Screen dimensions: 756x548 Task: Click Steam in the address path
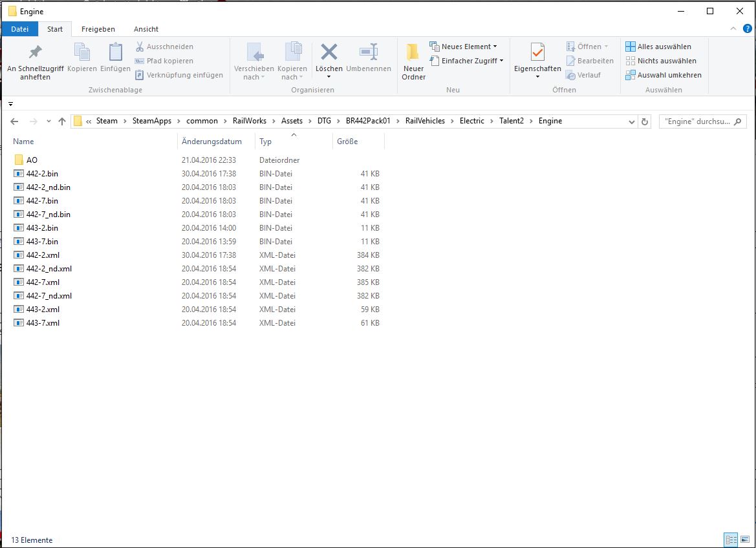click(x=107, y=121)
